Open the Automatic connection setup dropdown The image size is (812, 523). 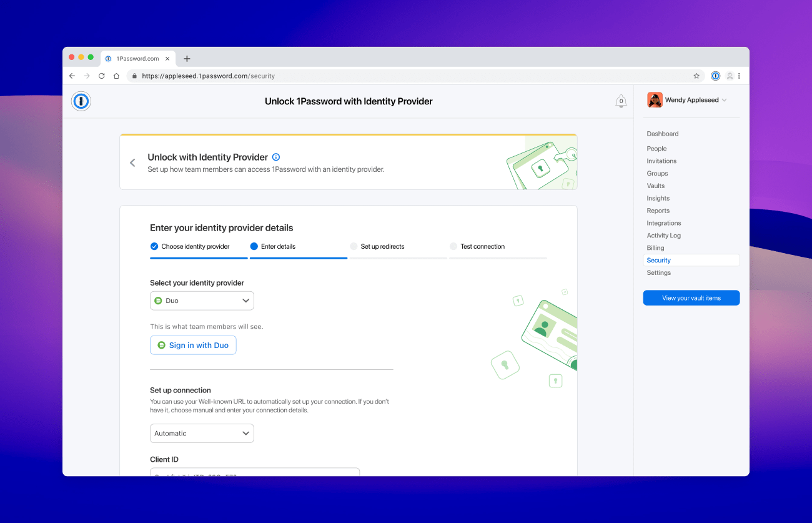[201, 433]
